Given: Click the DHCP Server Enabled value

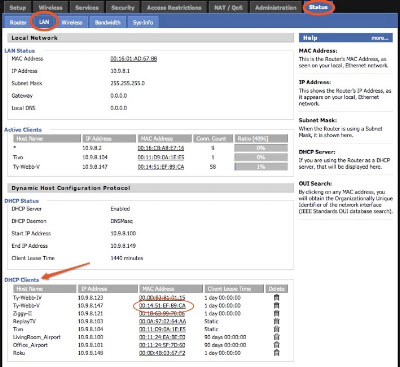Looking at the screenshot, I should [120, 209].
